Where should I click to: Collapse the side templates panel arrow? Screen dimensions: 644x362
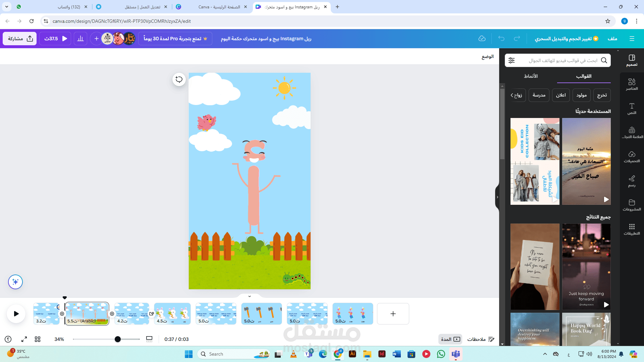497,197
